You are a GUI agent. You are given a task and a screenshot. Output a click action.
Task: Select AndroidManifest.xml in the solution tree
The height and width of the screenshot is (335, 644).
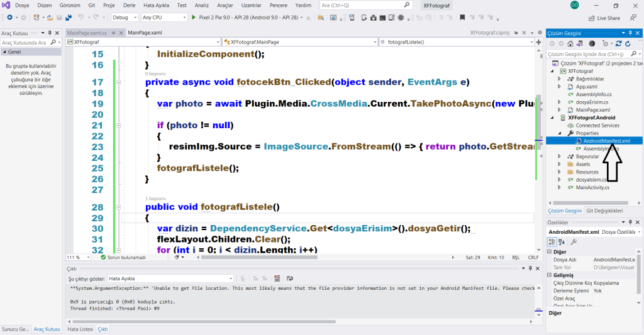[x=602, y=141]
